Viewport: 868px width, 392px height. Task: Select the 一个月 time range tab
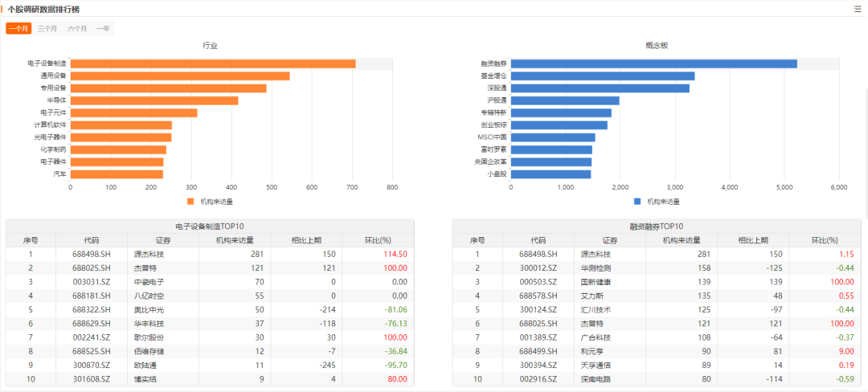18,29
